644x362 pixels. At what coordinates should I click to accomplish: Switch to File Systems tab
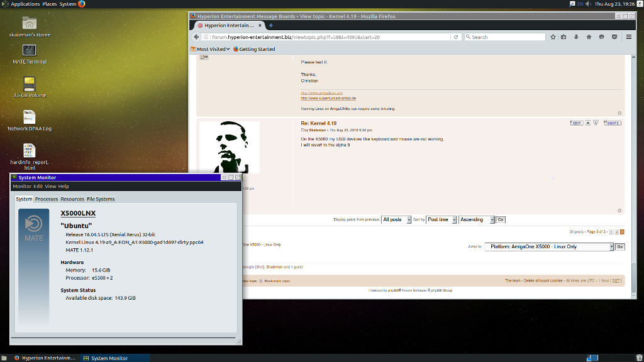pyautogui.click(x=101, y=199)
